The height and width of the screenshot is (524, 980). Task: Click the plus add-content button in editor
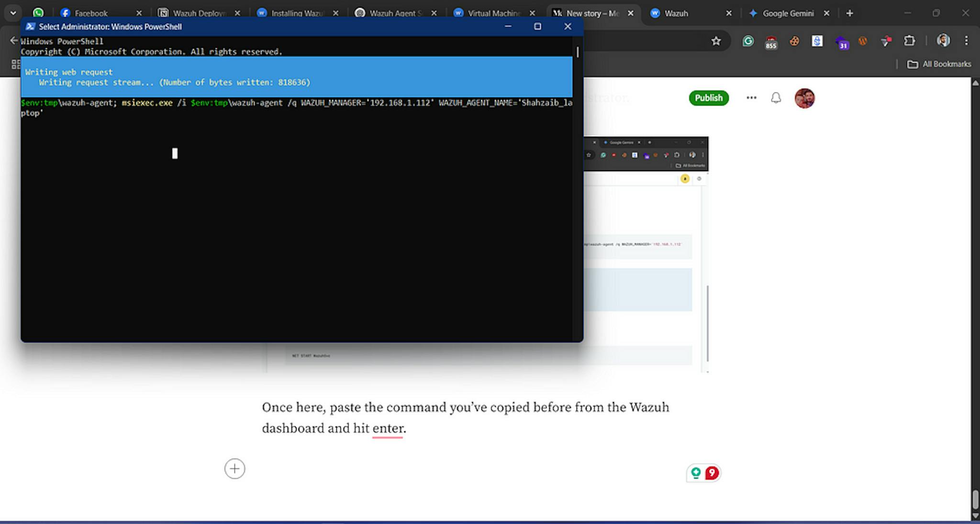click(234, 469)
